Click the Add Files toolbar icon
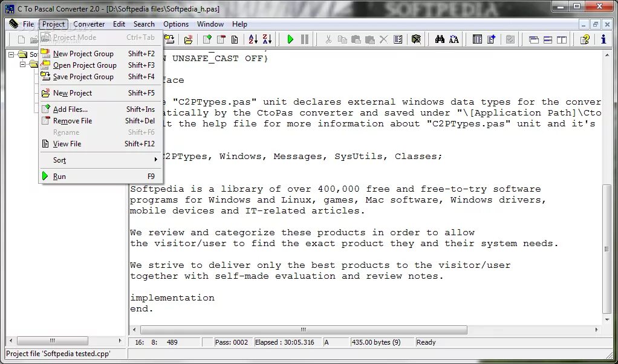This screenshot has width=618, height=364. (207, 39)
